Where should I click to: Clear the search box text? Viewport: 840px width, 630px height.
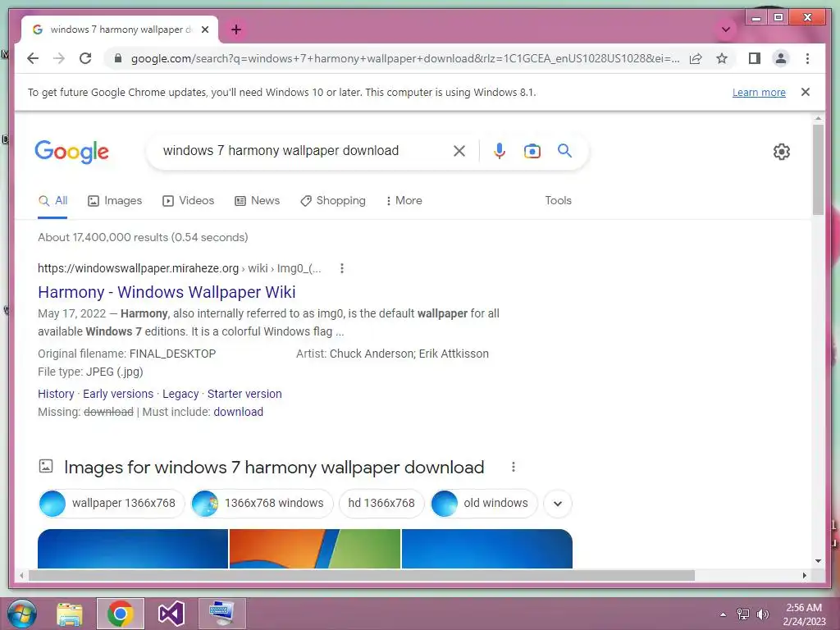pyautogui.click(x=459, y=151)
